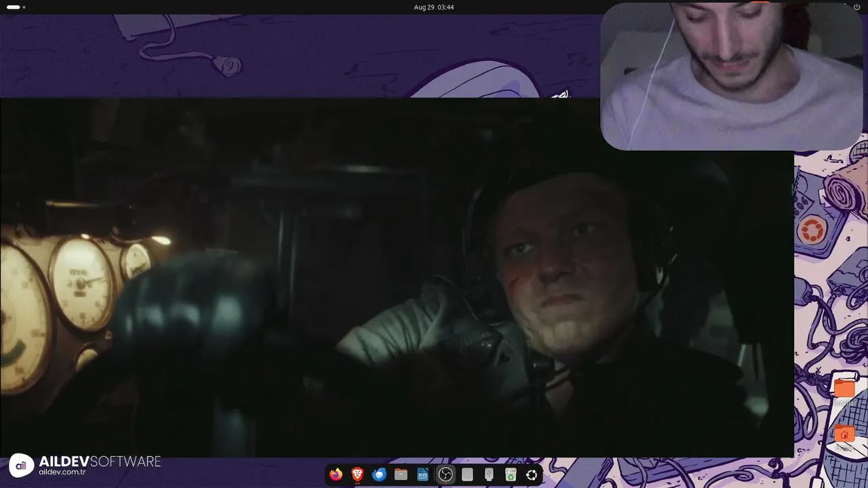Show applications with the Ubuntu logo button
868x488 pixels.
tap(532, 474)
